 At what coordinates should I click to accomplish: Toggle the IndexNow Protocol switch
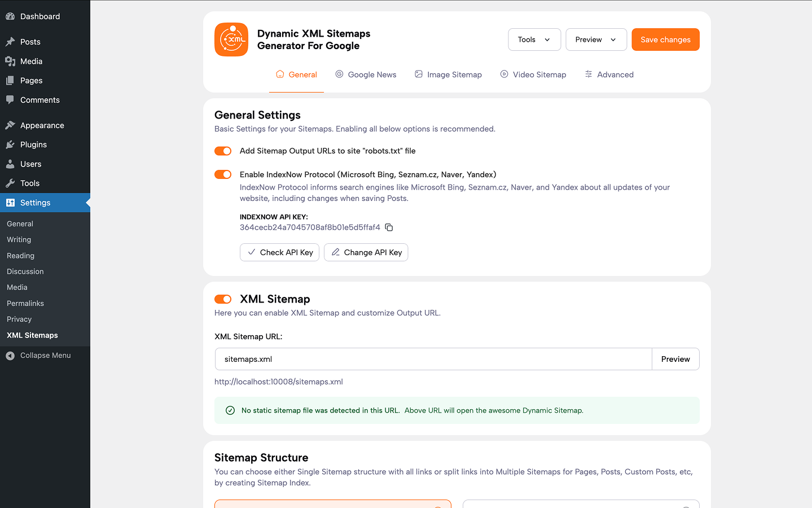[223, 174]
